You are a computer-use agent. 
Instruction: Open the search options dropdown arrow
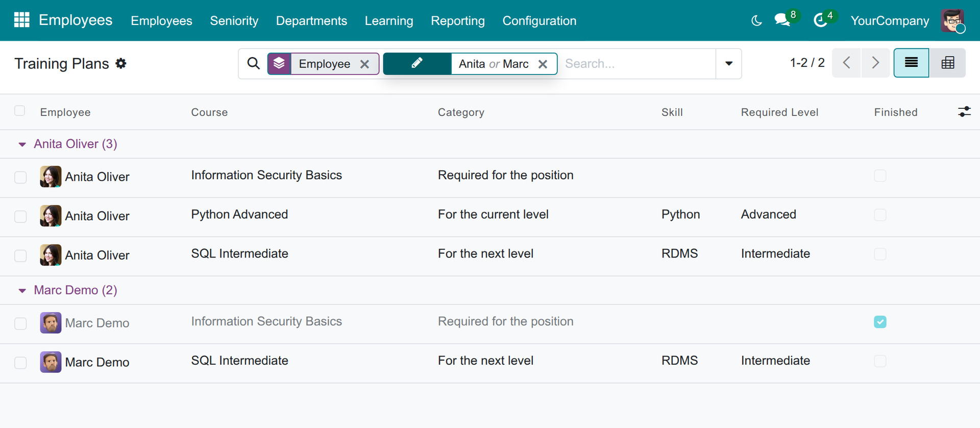click(x=729, y=64)
